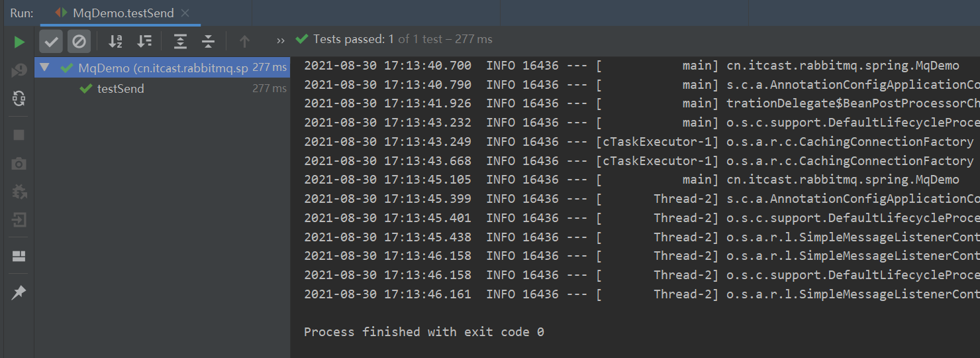The image size is (980, 358).
Task: Close the MqDemo.testSend tab
Action: coord(185,13)
